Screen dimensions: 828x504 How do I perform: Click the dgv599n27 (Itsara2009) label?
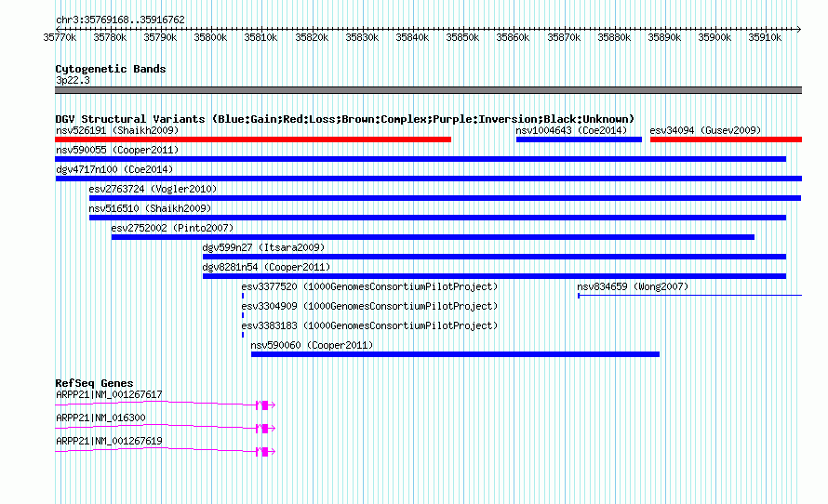pos(263,247)
